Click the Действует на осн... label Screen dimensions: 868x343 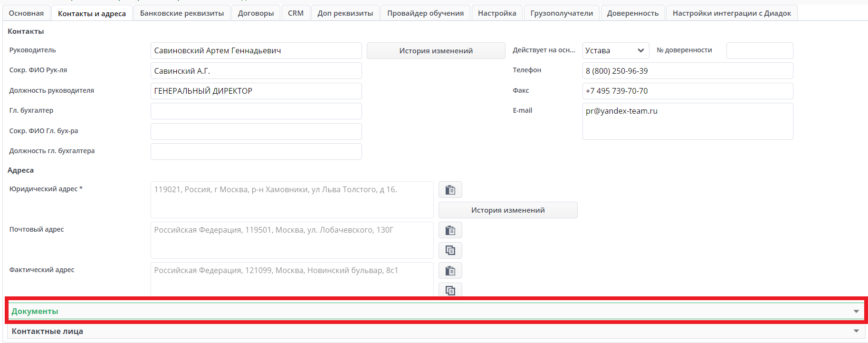click(x=544, y=50)
